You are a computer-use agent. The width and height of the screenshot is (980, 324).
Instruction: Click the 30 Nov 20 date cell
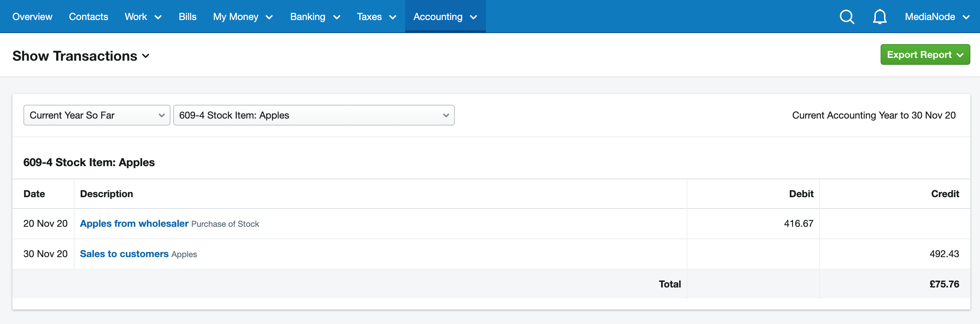(45, 254)
